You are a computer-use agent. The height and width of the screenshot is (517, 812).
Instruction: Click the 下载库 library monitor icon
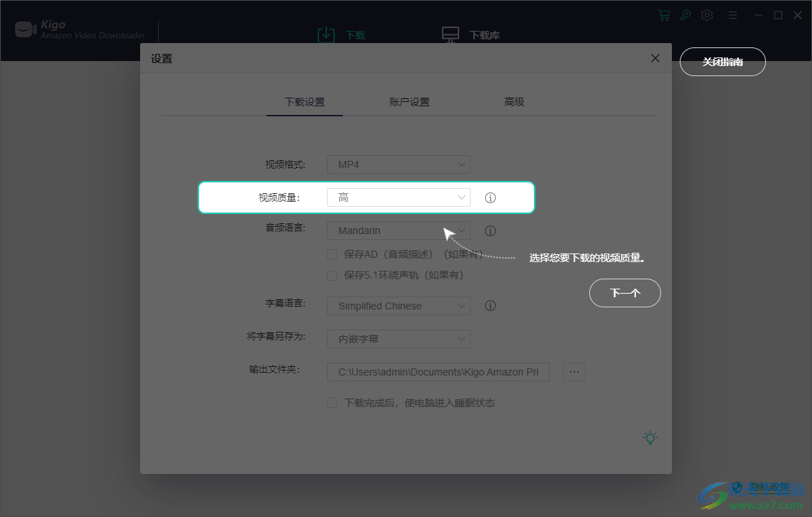point(451,34)
